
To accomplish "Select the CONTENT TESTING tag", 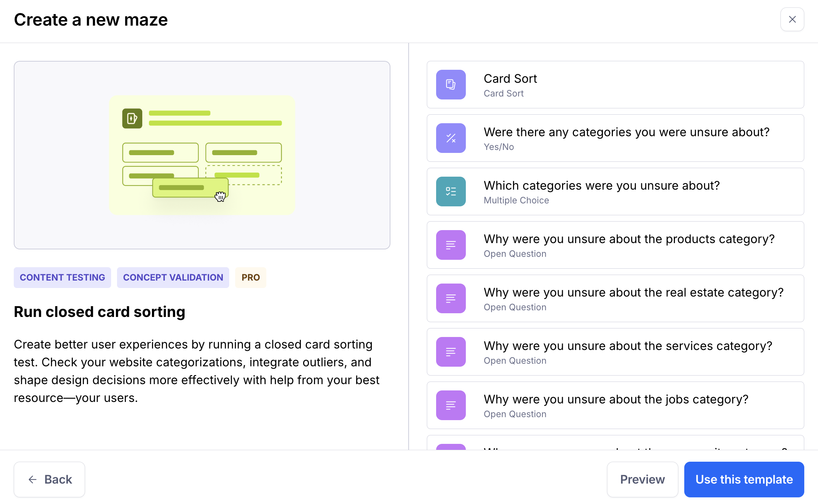I will click(62, 277).
